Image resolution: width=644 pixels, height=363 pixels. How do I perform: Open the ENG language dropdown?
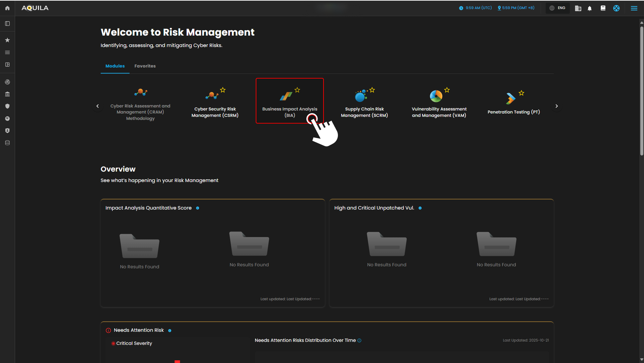[558, 8]
